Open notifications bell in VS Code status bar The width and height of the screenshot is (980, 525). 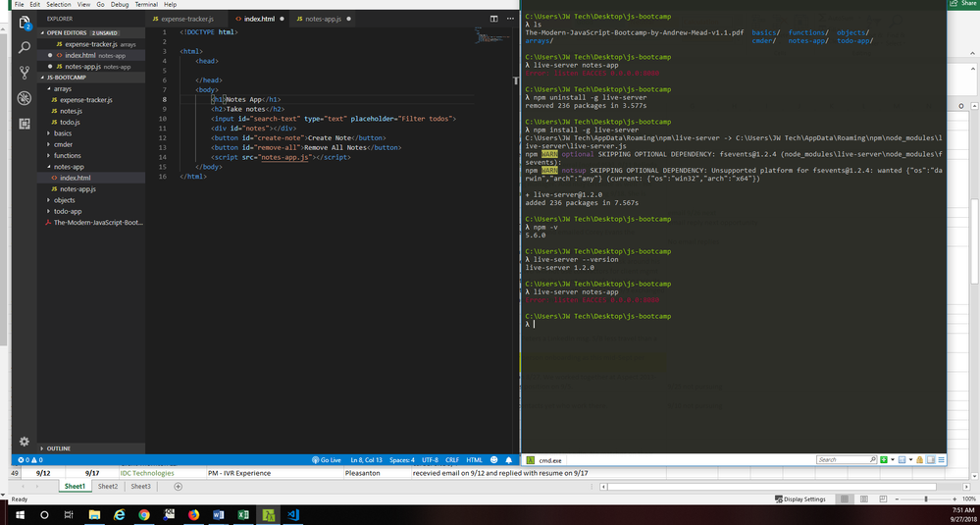(x=510, y=460)
